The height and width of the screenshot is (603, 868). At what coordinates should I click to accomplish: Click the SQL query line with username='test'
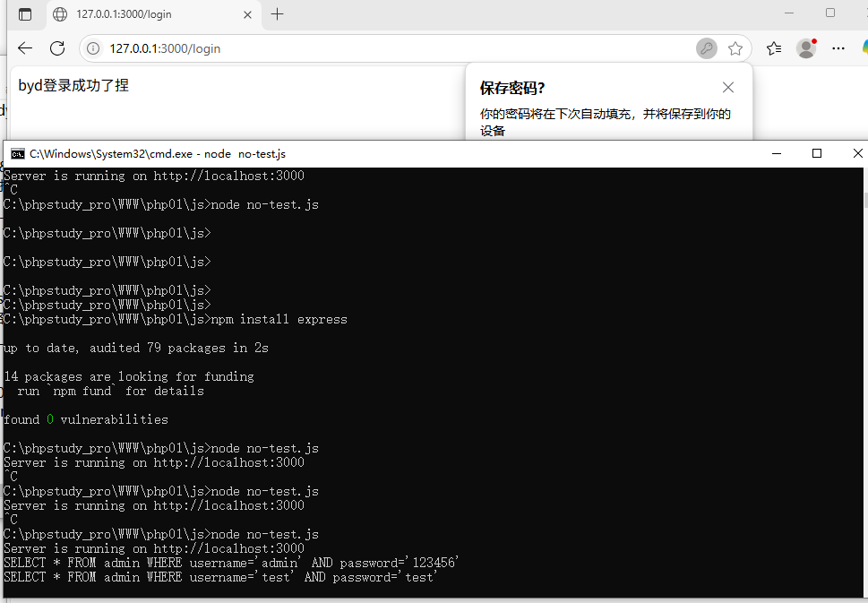(220, 578)
